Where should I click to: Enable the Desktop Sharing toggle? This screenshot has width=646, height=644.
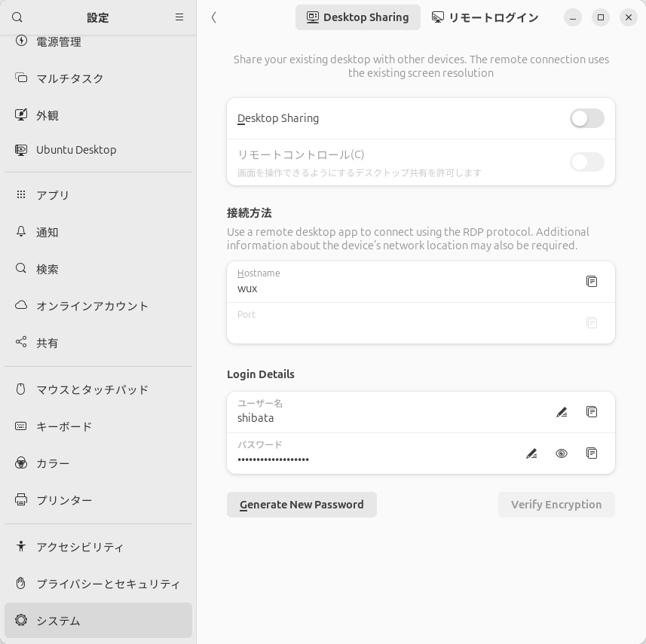(x=587, y=118)
